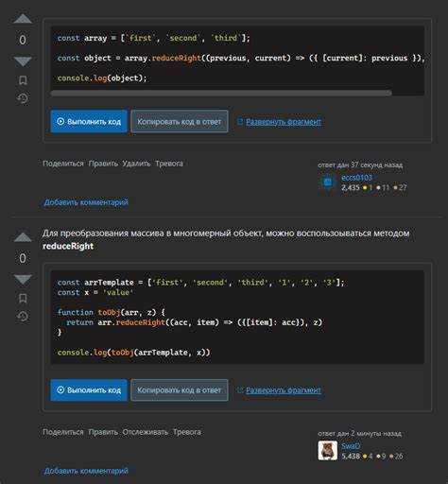This screenshot has width=448, height=484.
Task: Downvote the ecss0103 answer
Action: [23, 60]
